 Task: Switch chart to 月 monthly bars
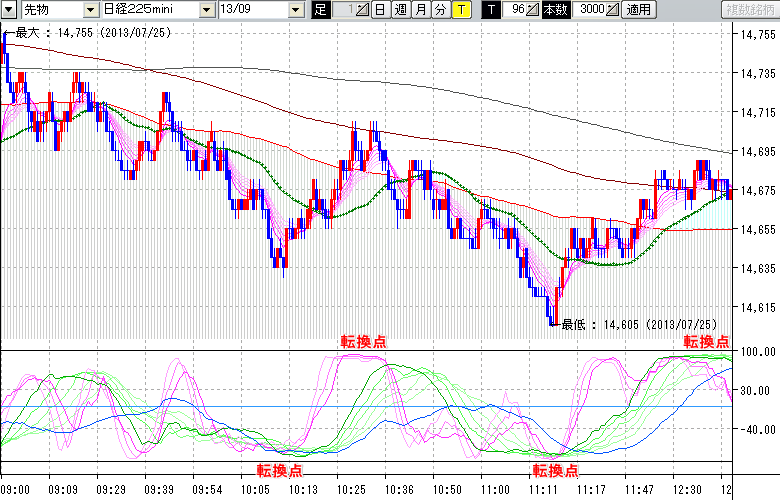coord(420,10)
